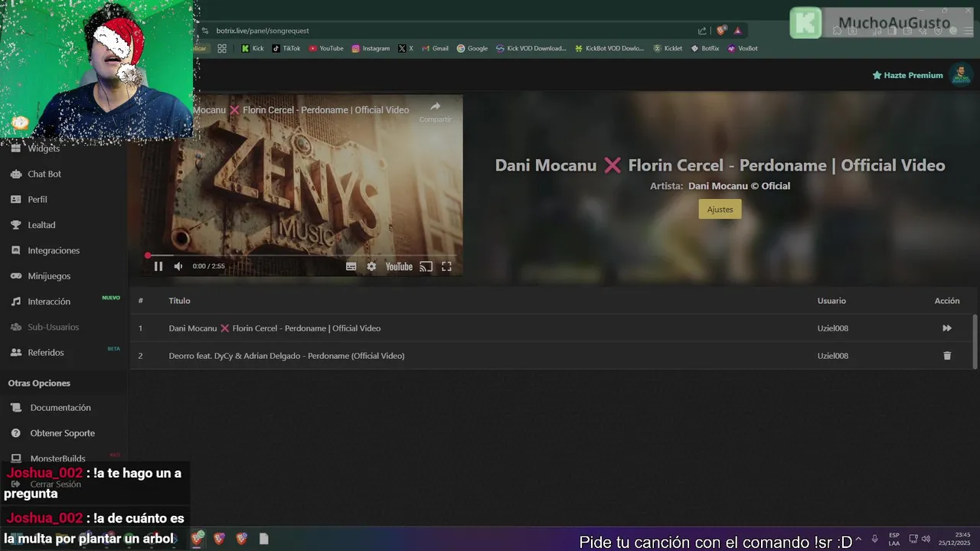Screen dimensions: 980x551
Task: Open the VoxBot bookmark
Action: pos(743,48)
